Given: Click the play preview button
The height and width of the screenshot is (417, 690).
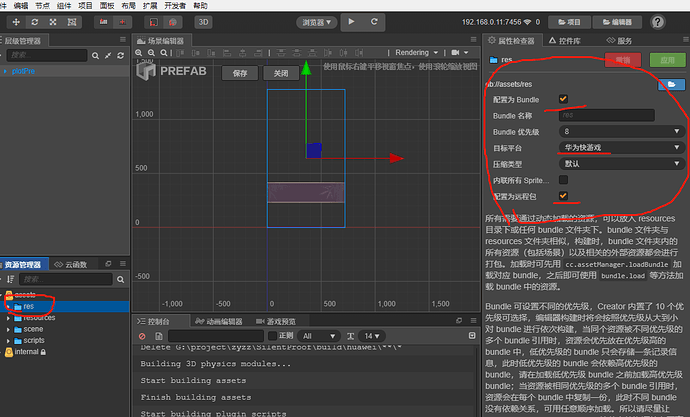Looking at the screenshot, I should pyautogui.click(x=351, y=22).
